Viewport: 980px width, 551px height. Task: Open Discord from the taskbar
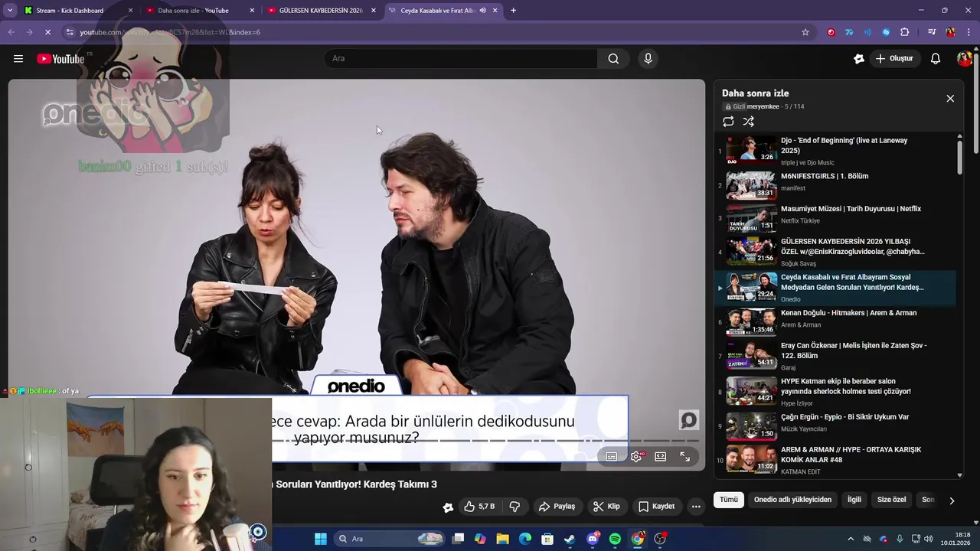coord(593,539)
